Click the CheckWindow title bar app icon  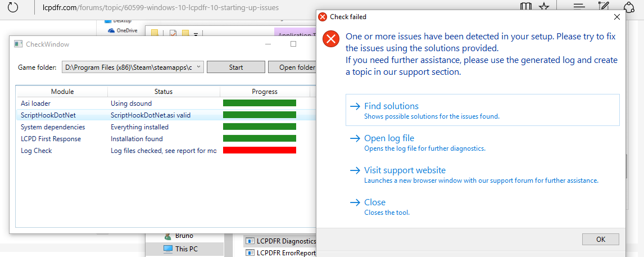(19, 44)
